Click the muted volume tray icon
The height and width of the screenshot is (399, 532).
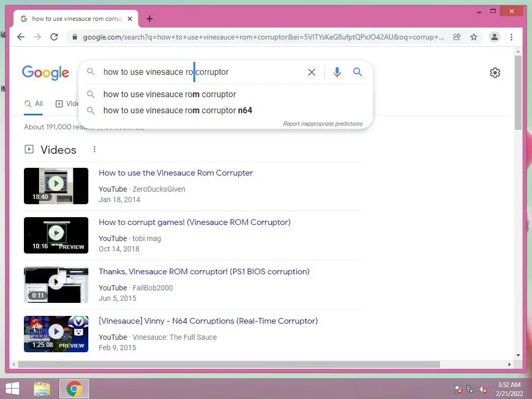[483, 389]
